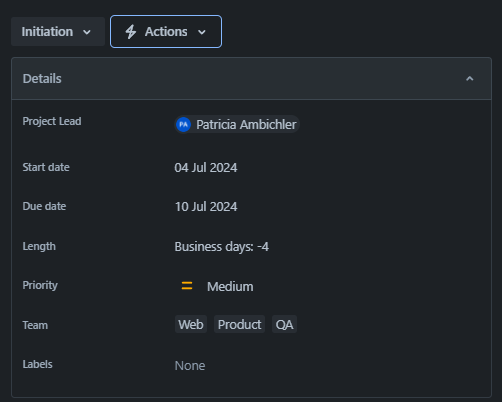Edit start date 04 Jul 2024
The width and height of the screenshot is (502, 402).
206,168
